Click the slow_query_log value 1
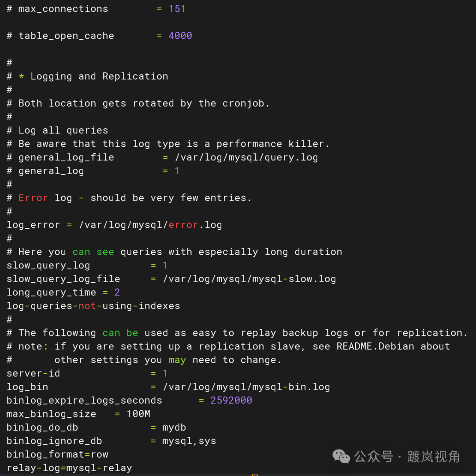The image size is (476, 476). [x=165, y=265]
